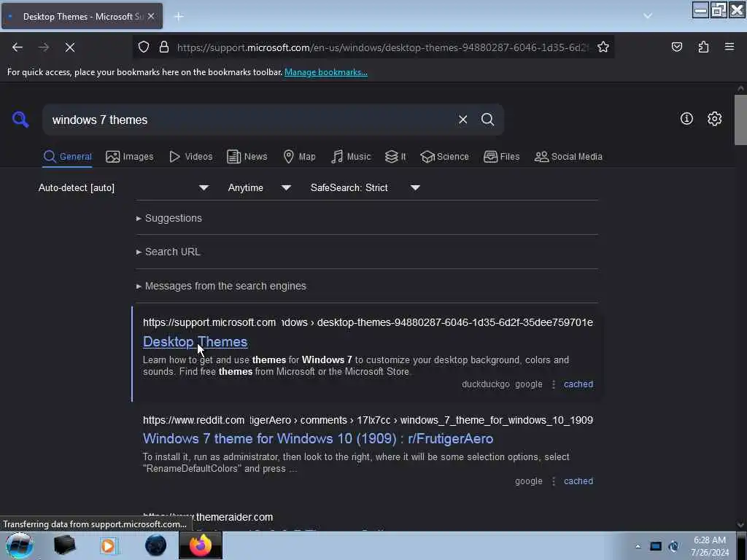Switch to the News search tab

[x=247, y=157]
